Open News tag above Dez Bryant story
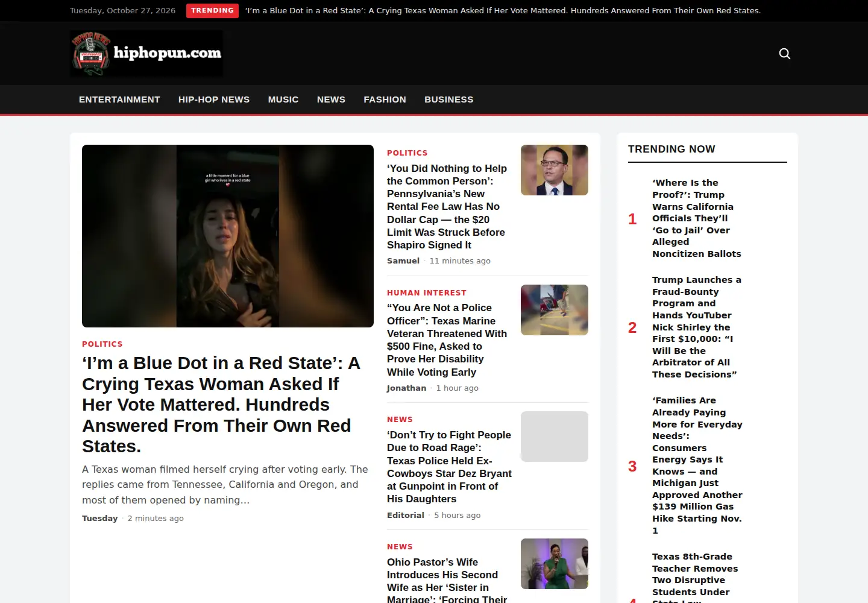Screen dimensions: 868x603 [400, 420]
